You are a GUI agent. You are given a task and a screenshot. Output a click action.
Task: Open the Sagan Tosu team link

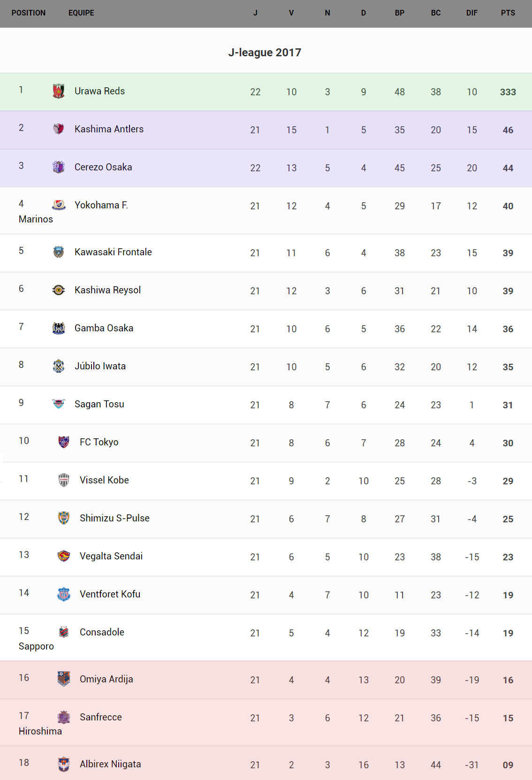point(99,404)
